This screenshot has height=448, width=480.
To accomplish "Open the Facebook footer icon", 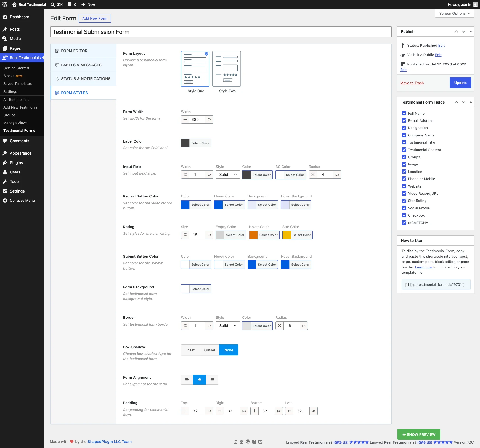I will tap(254, 442).
